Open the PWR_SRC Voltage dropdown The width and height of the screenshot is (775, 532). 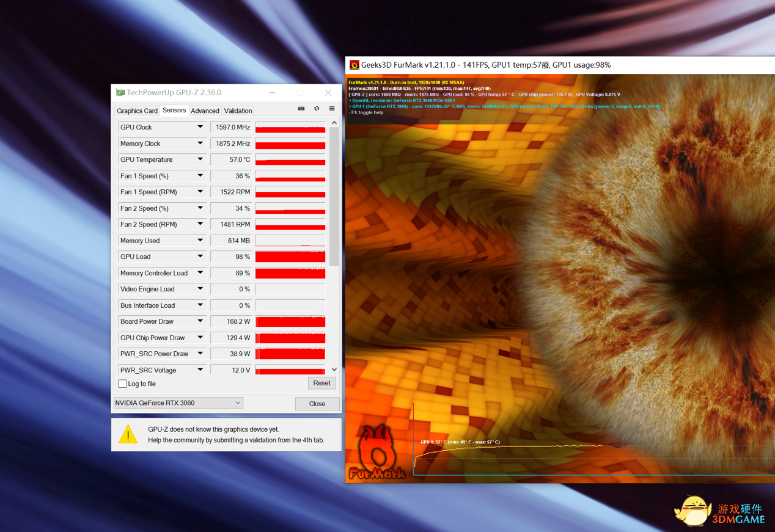200,370
